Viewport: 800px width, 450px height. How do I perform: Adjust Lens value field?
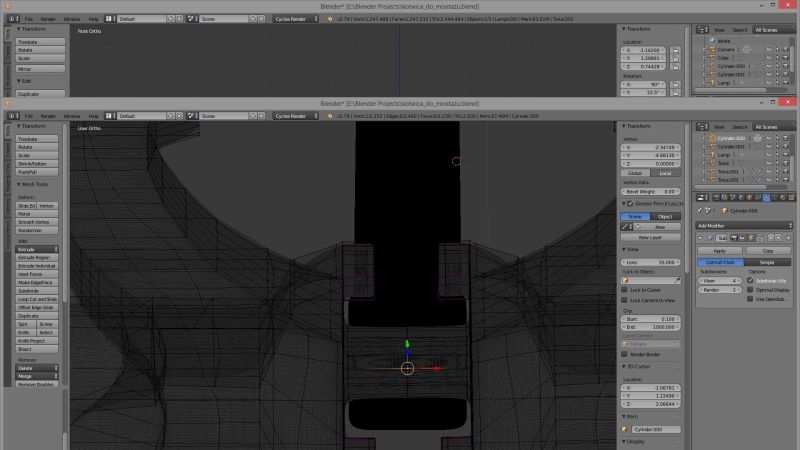(651, 262)
